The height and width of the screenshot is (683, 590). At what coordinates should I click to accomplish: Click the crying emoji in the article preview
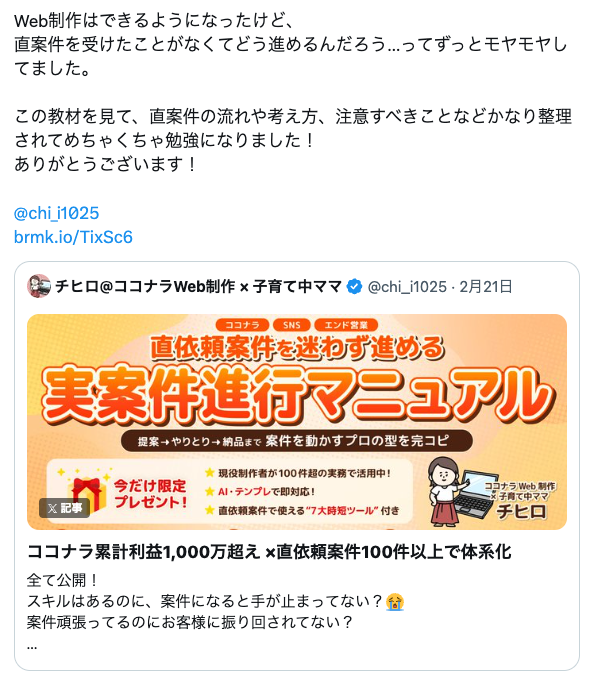(x=395, y=602)
